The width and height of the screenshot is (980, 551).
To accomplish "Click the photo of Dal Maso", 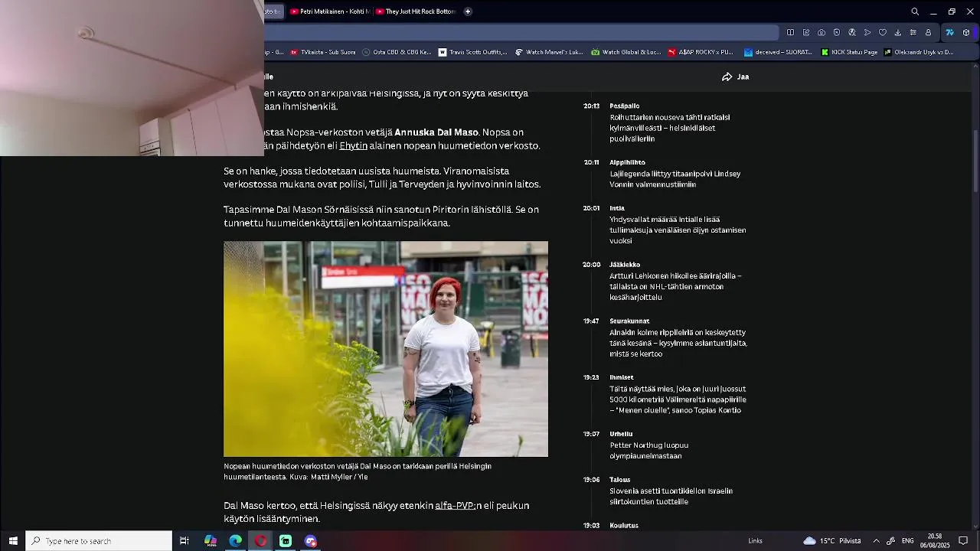I will [386, 349].
